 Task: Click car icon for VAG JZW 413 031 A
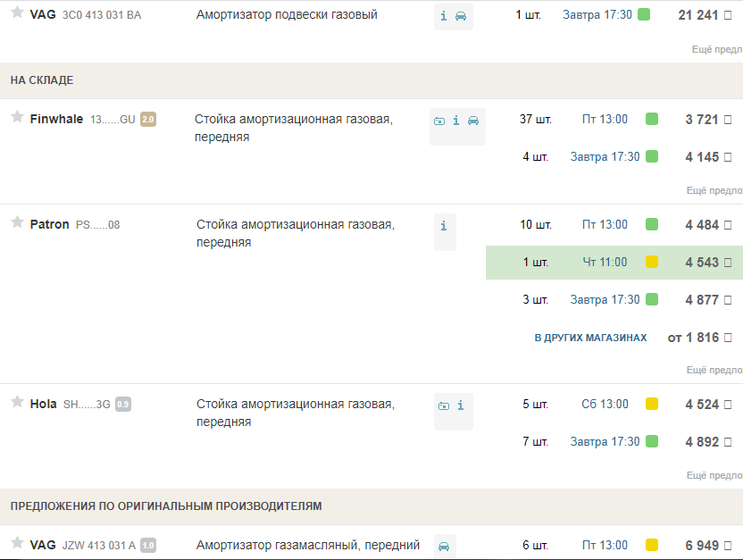(444, 546)
